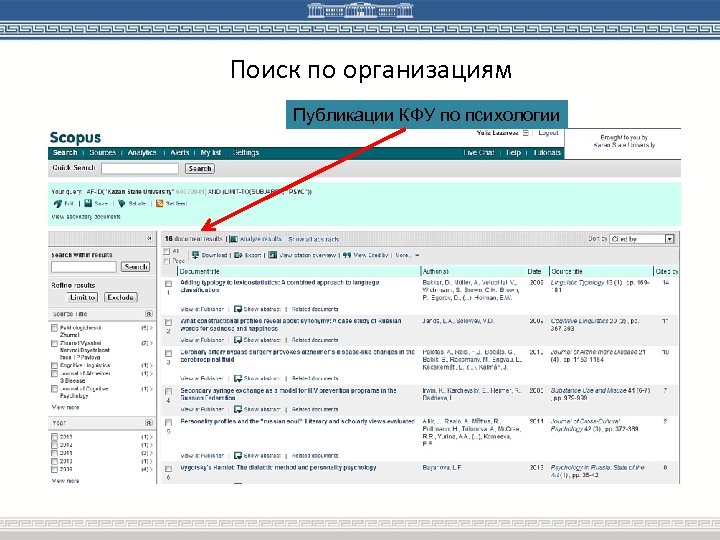
Task: Click the Analyze results chart icon
Action: pos(234,239)
